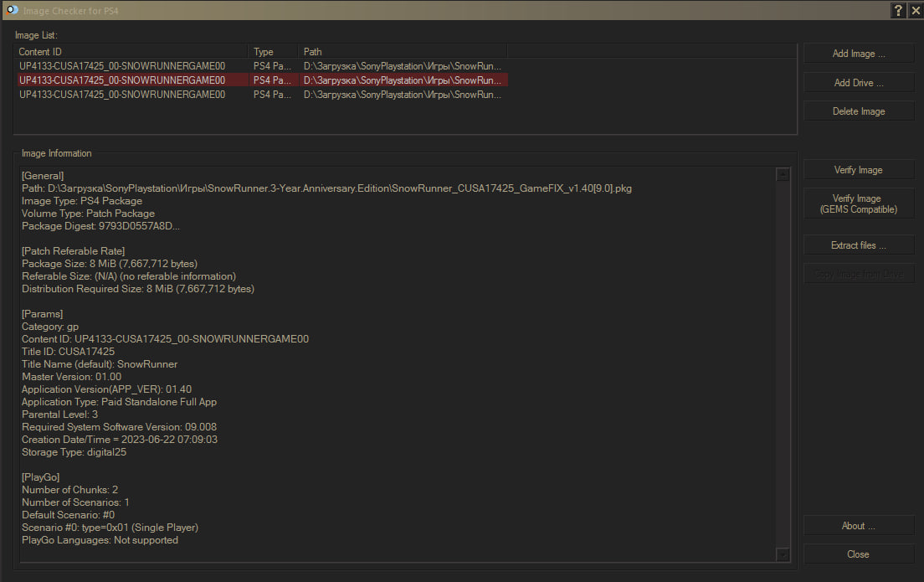Image resolution: width=924 pixels, height=582 pixels.
Task: Click the [Patch Referable Rate] heading
Action: coord(73,251)
